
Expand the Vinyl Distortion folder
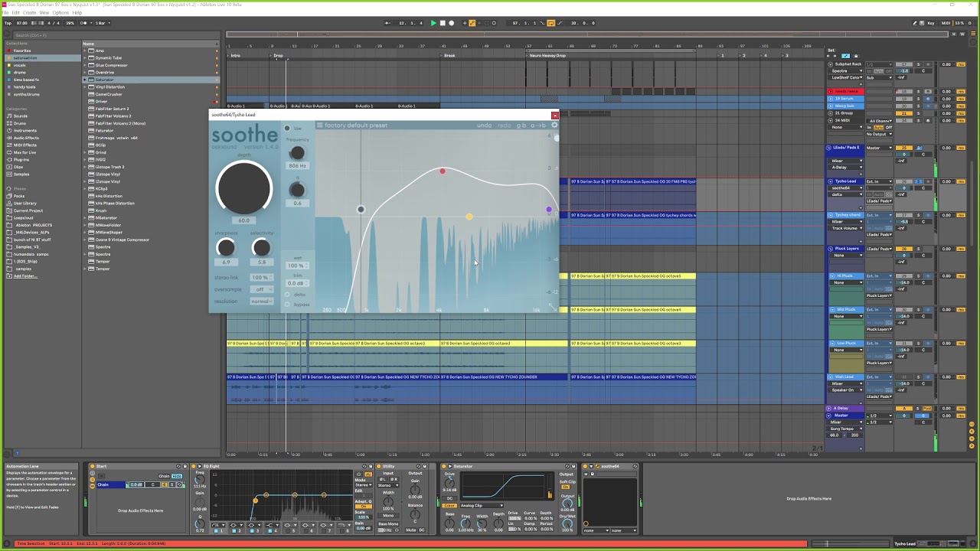click(x=87, y=87)
